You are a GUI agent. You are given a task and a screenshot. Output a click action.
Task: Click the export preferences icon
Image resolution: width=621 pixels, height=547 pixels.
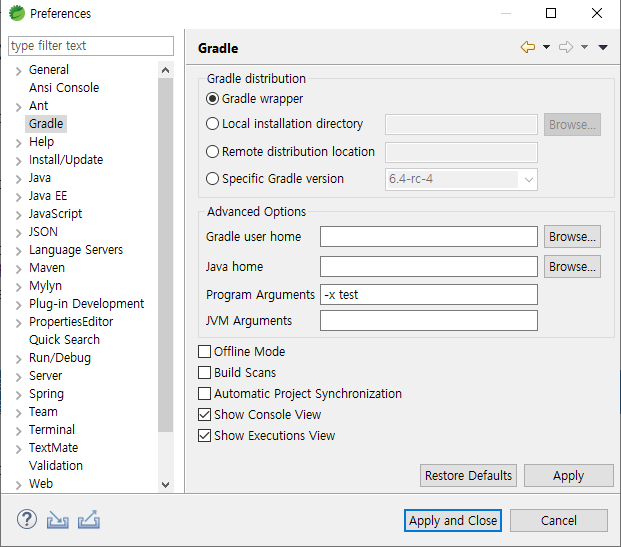pos(89,520)
